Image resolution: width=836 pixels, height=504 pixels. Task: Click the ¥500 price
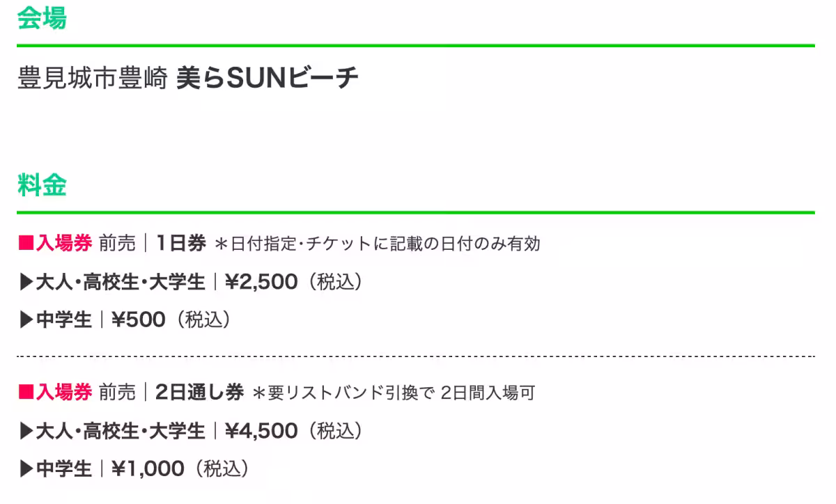coord(139,320)
